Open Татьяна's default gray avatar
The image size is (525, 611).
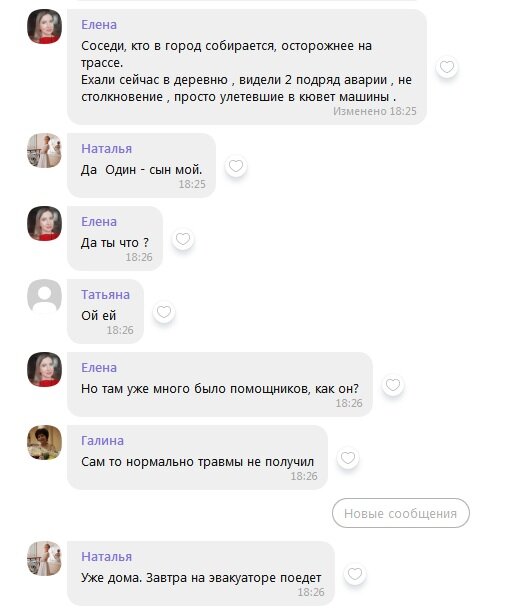(x=44, y=296)
